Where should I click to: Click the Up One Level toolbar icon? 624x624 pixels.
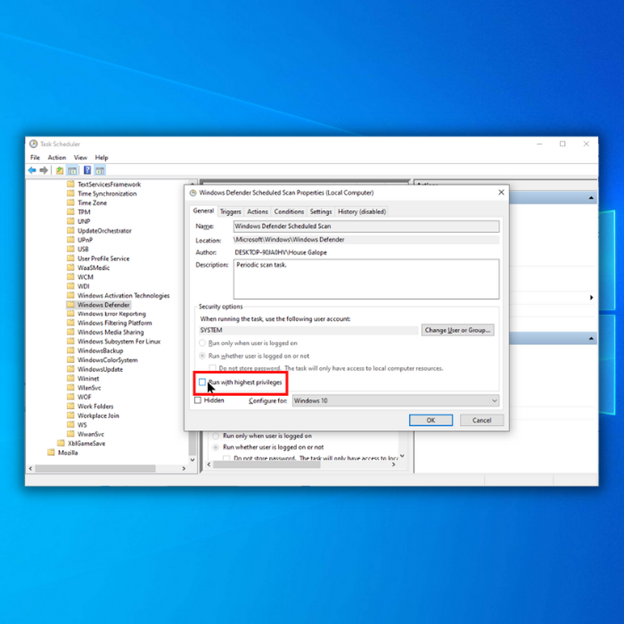59,170
